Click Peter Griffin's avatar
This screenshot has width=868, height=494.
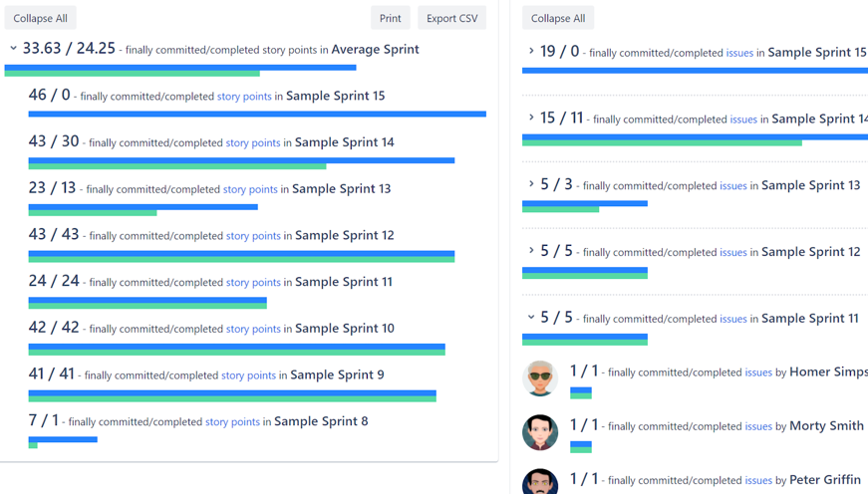pyautogui.click(x=539, y=482)
